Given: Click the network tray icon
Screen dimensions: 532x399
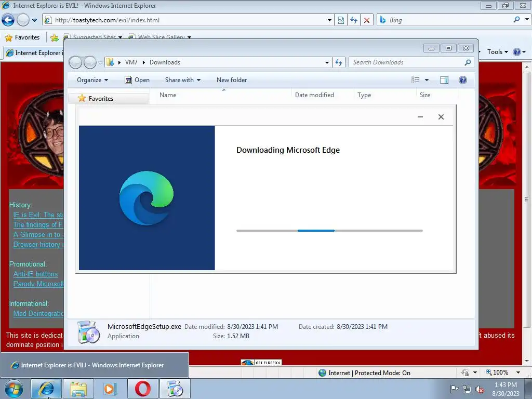Looking at the screenshot, I should [467, 389].
